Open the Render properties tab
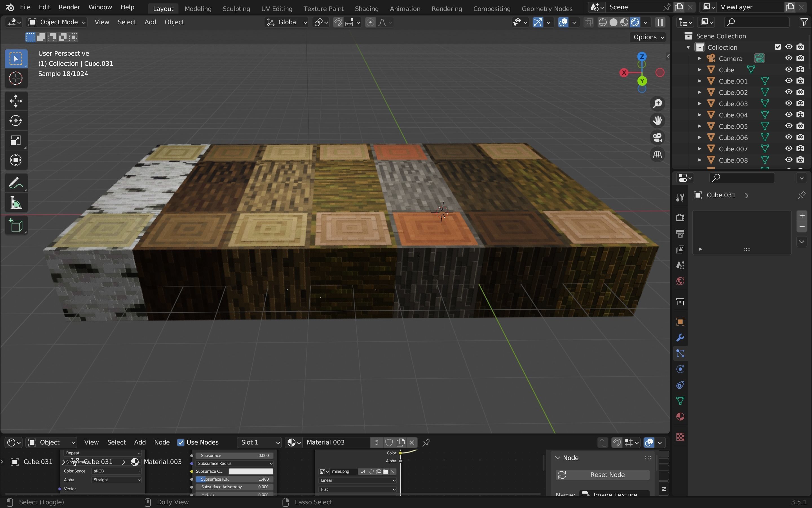812x508 pixels. pyautogui.click(x=680, y=217)
